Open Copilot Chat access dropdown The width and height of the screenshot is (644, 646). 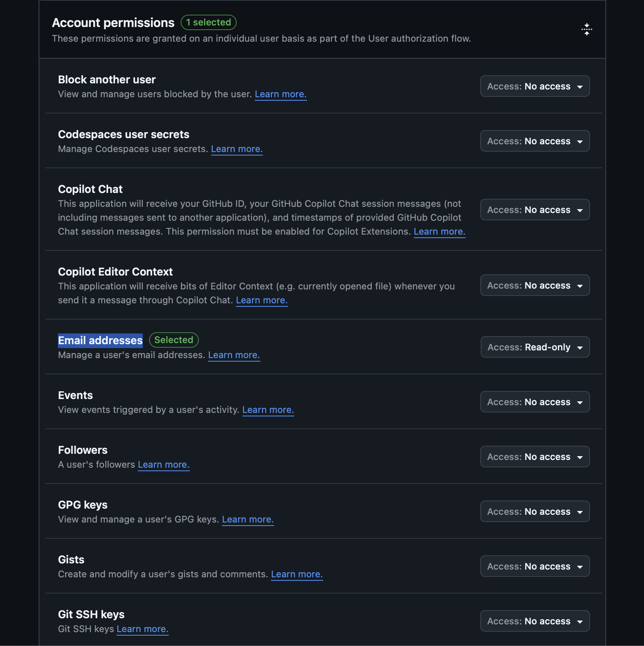(x=535, y=210)
